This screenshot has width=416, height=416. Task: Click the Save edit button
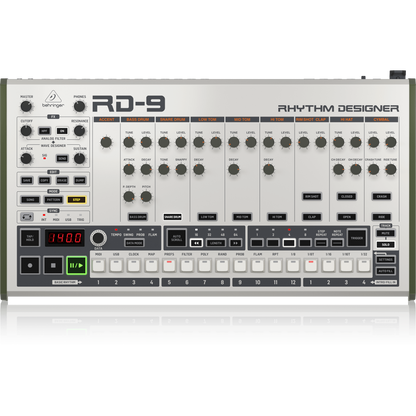[x=27, y=180]
